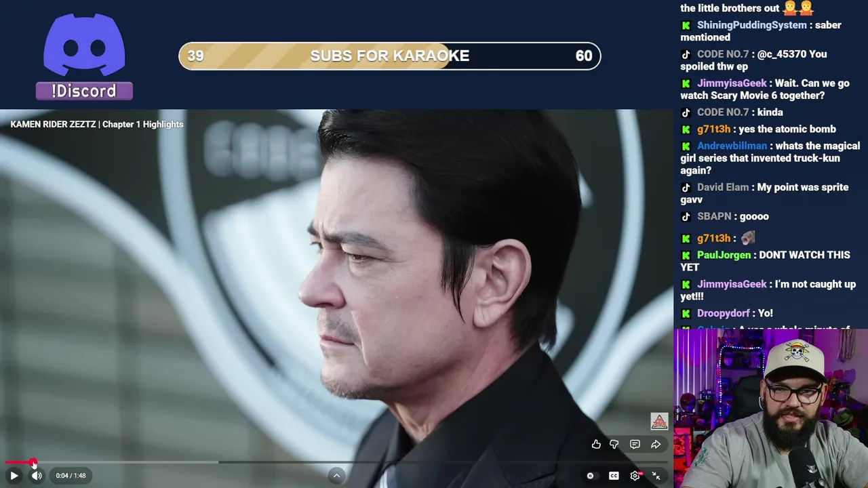
Task: Click the chat message "Can we go watch Scary Movie 6 together?"
Action: pos(765,89)
